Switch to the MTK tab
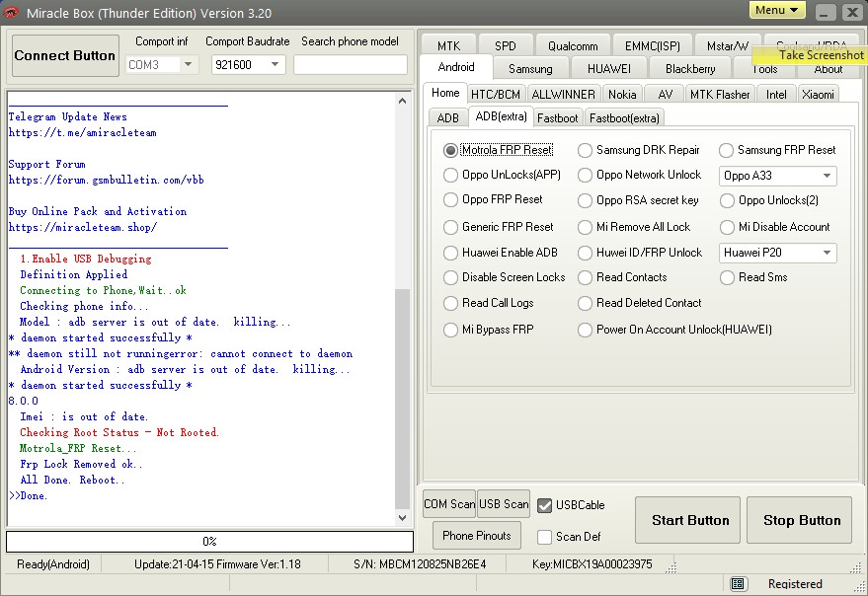 (x=448, y=45)
